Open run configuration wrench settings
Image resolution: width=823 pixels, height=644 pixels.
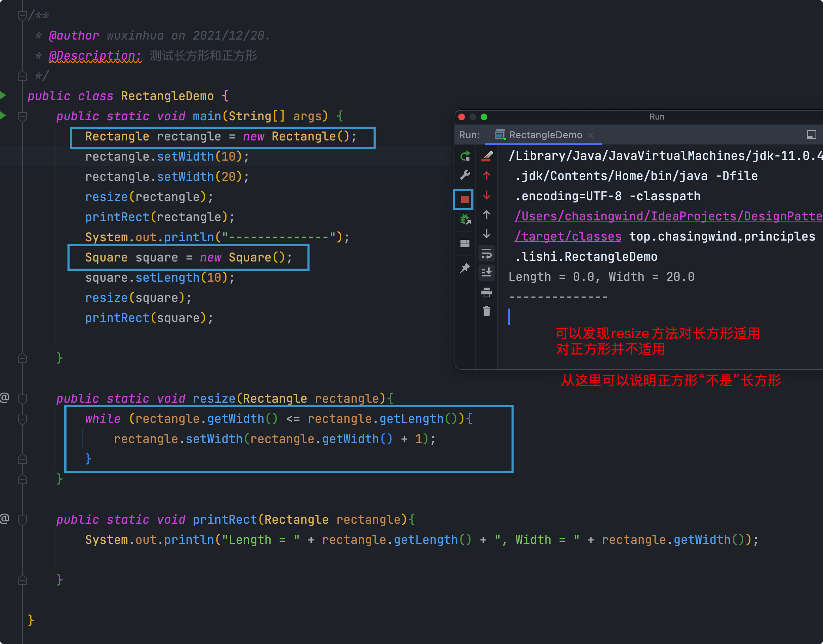pos(465,175)
